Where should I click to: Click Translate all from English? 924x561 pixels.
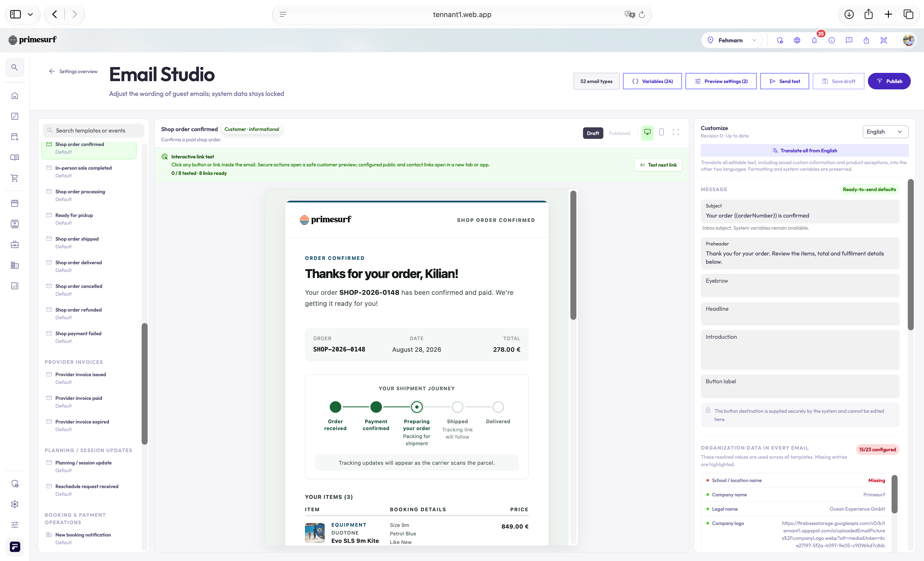pos(804,150)
